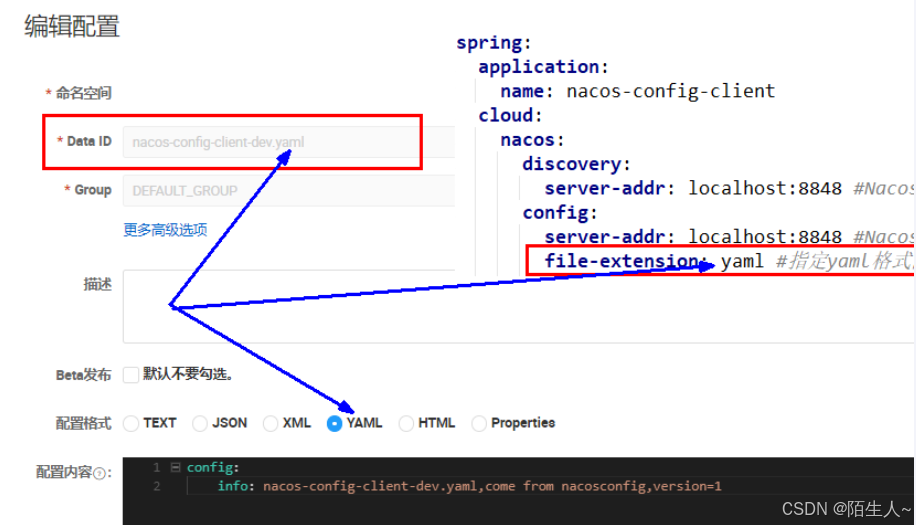Select the YAML format radio button
Screen dimensions: 916x525
click(334, 423)
